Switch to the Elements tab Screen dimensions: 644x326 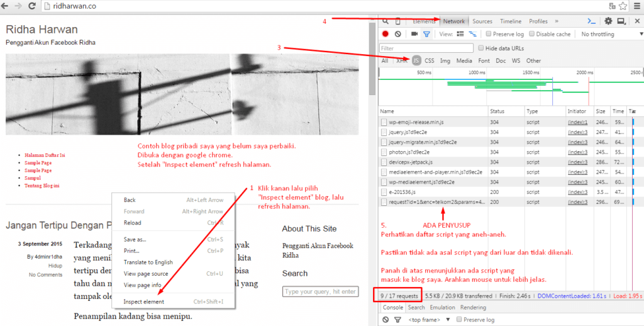[x=424, y=21]
